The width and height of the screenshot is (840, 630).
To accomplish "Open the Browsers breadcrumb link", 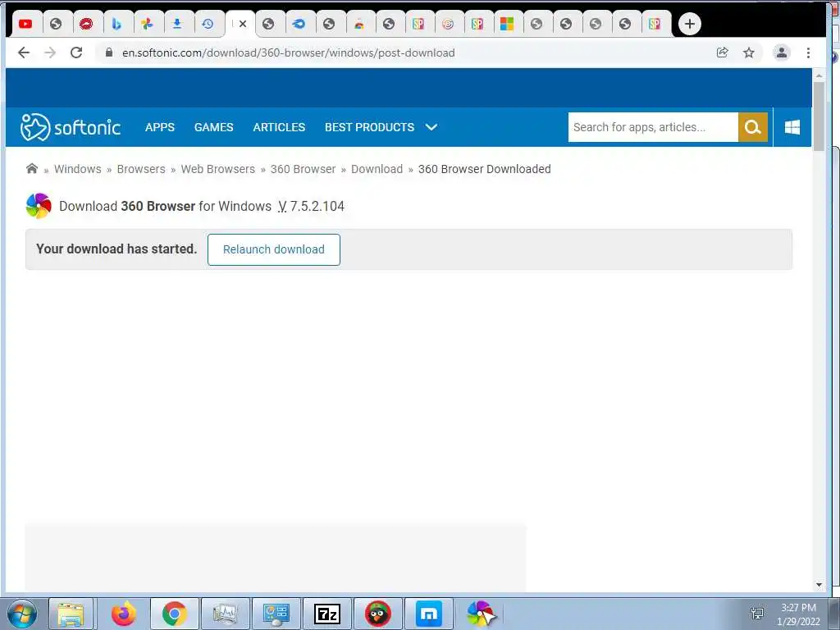I will click(141, 169).
